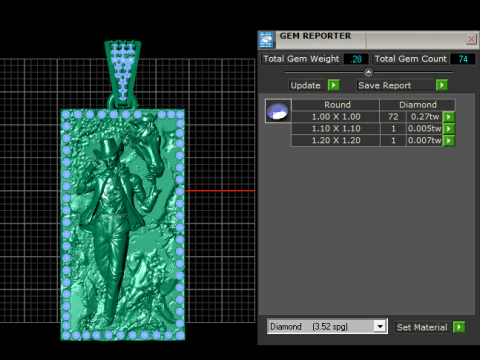Click the Total Gem Weight value .28

point(356,59)
